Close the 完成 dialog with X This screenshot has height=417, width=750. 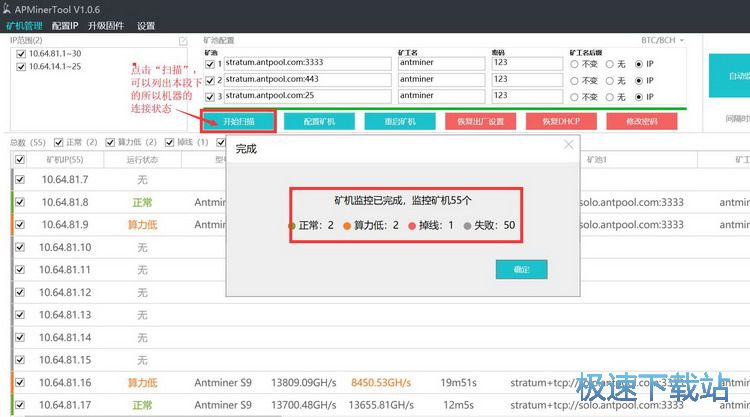568,144
